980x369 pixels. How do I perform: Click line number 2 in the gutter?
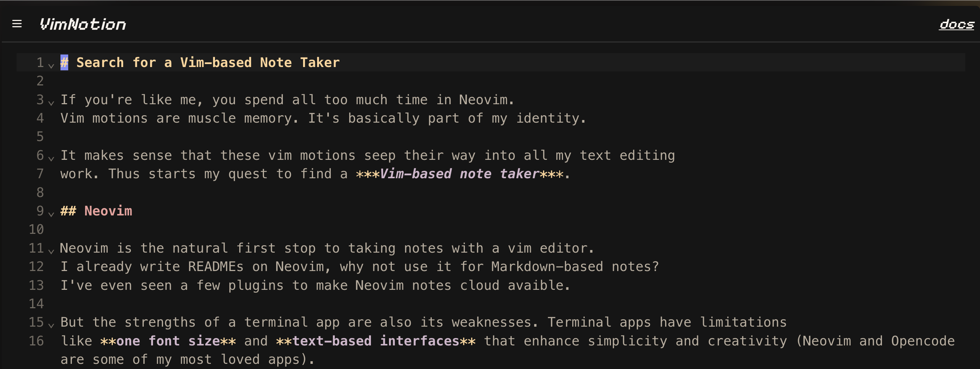point(40,81)
